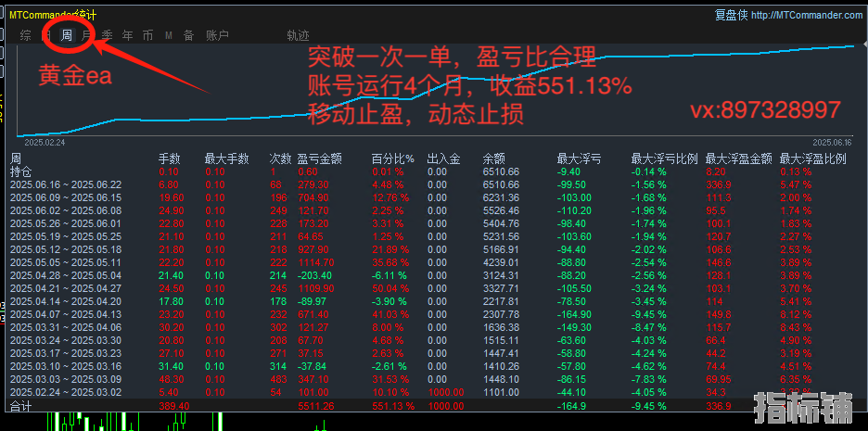Click the total percentage 551.13 %

[392, 406]
